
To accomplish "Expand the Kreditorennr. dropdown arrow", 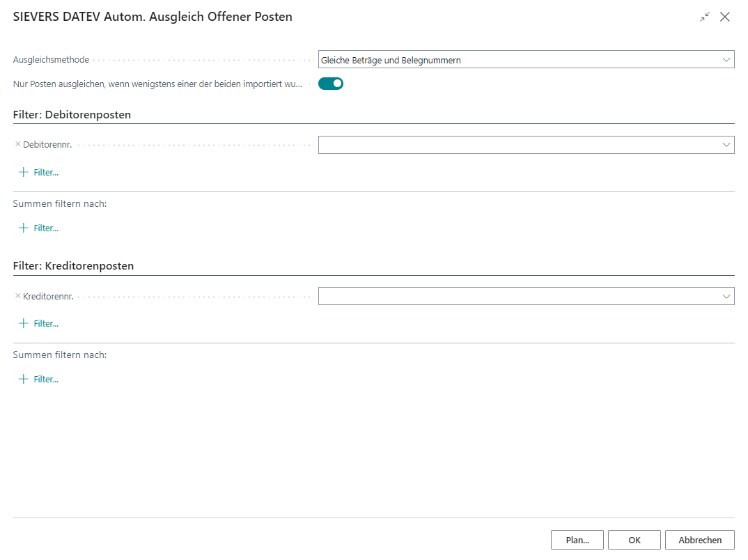I will (x=726, y=296).
